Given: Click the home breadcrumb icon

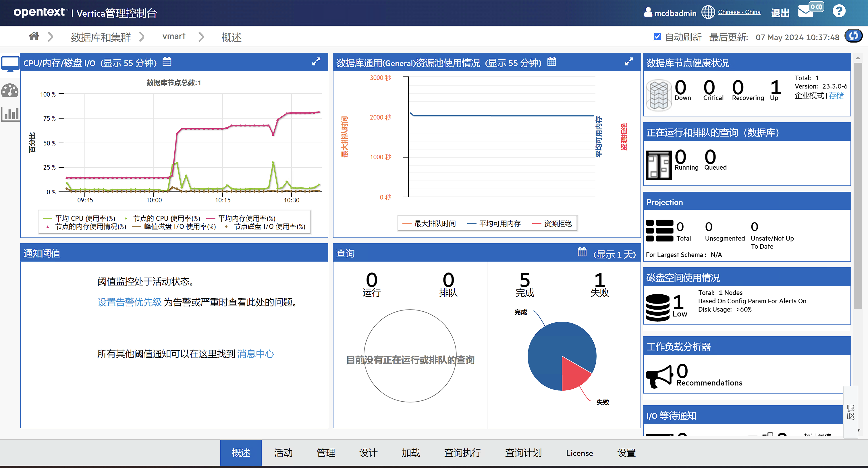Looking at the screenshot, I should (34, 36).
